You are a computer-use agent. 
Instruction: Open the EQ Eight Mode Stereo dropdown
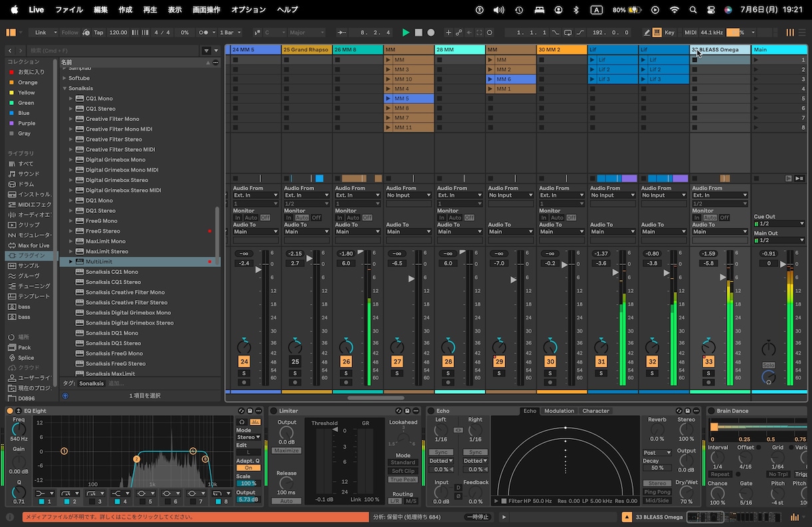coord(248,437)
